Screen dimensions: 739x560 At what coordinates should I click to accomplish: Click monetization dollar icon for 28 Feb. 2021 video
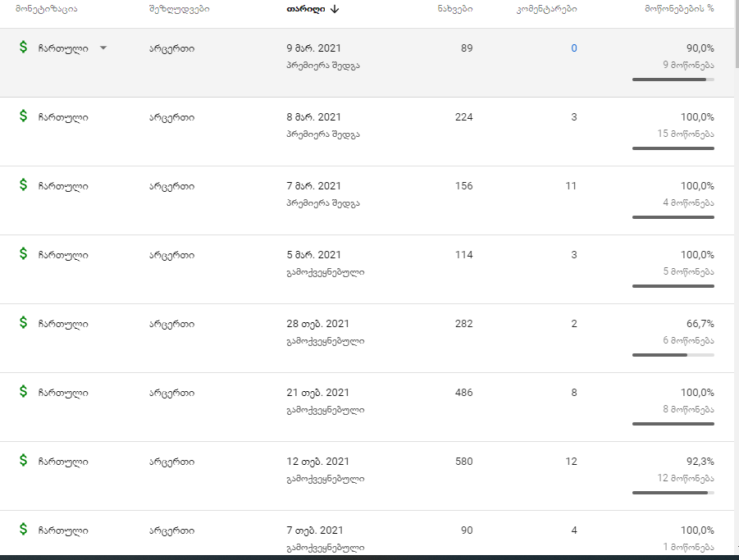23,323
